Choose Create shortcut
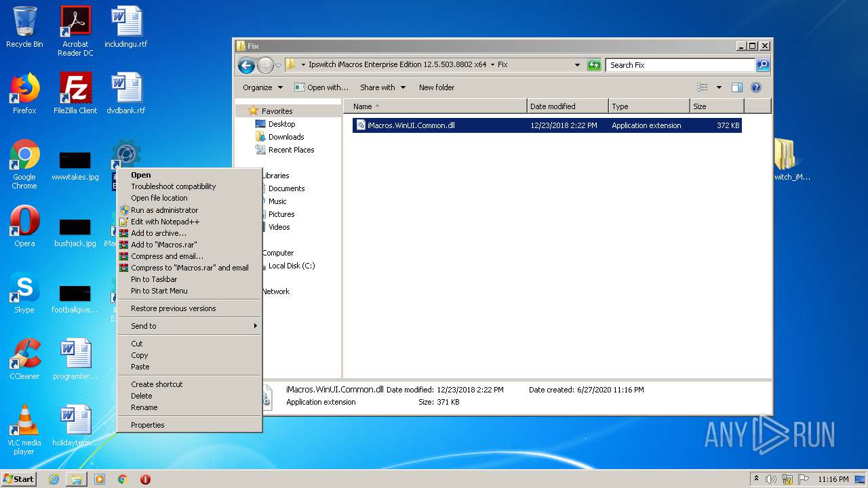Viewport: 868px width, 488px height. click(x=190, y=384)
